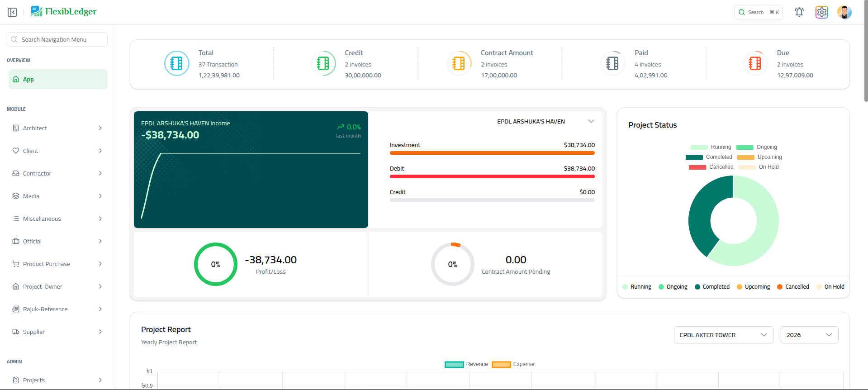
Task: Open the user profile avatar menu
Action: [x=844, y=12]
